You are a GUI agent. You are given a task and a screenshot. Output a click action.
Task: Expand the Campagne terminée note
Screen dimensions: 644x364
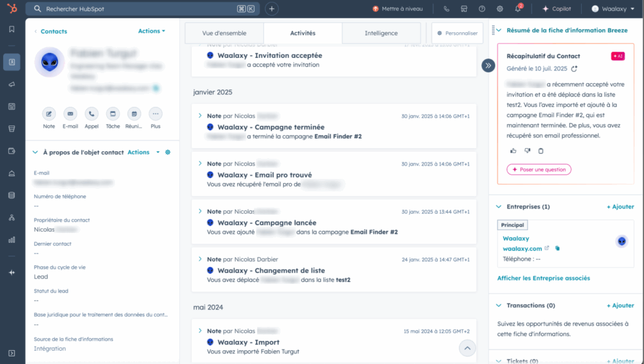tap(200, 116)
